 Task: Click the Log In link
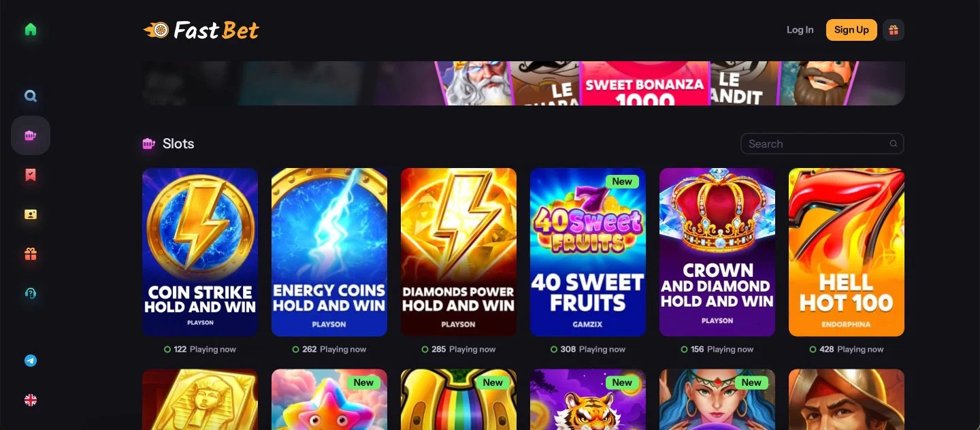pos(800,30)
